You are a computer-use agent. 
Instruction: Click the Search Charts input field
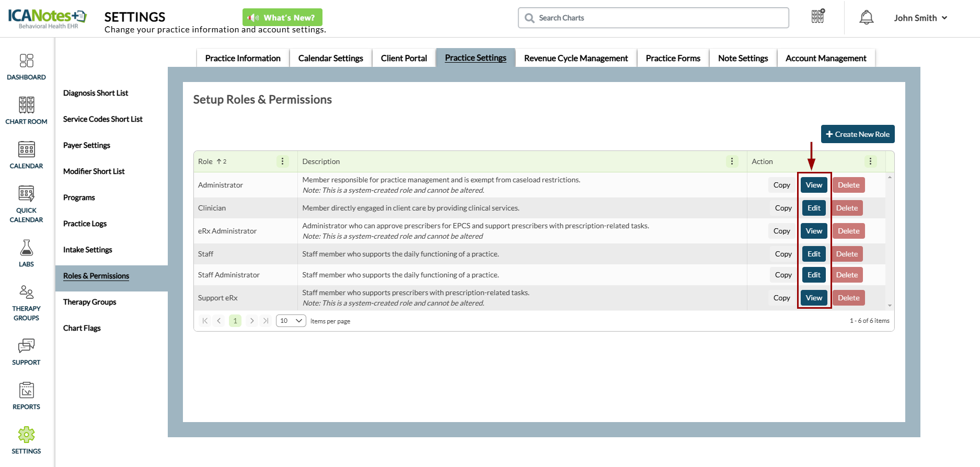click(x=653, y=18)
